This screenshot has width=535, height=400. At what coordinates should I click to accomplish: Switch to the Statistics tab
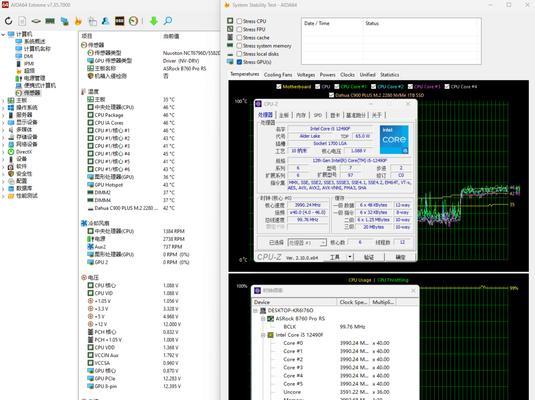(389, 75)
